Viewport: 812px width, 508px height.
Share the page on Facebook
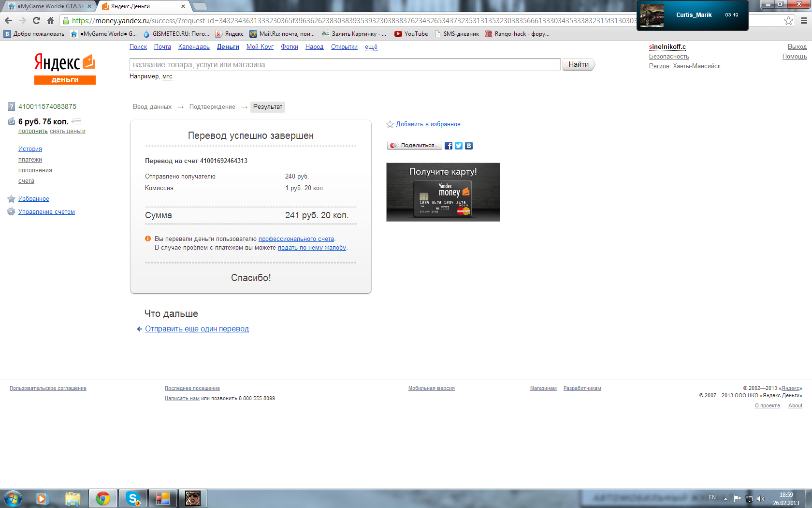click(449, 146)
